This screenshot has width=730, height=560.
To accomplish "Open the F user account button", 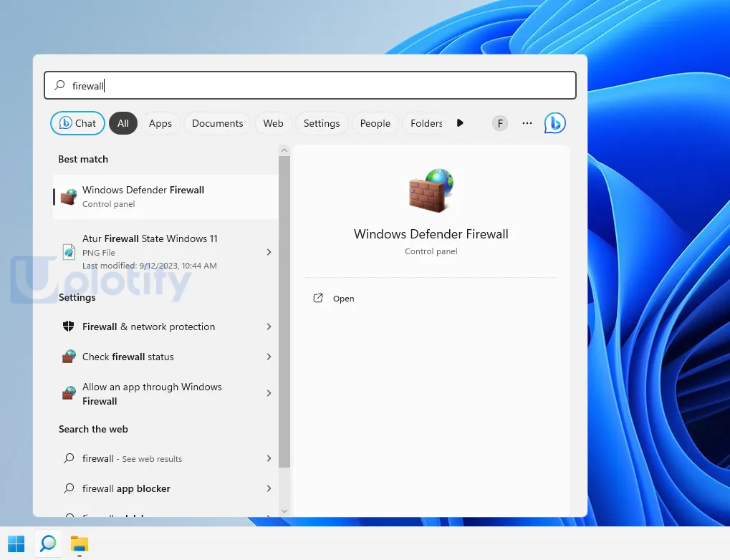I will (x=500, y=123).
